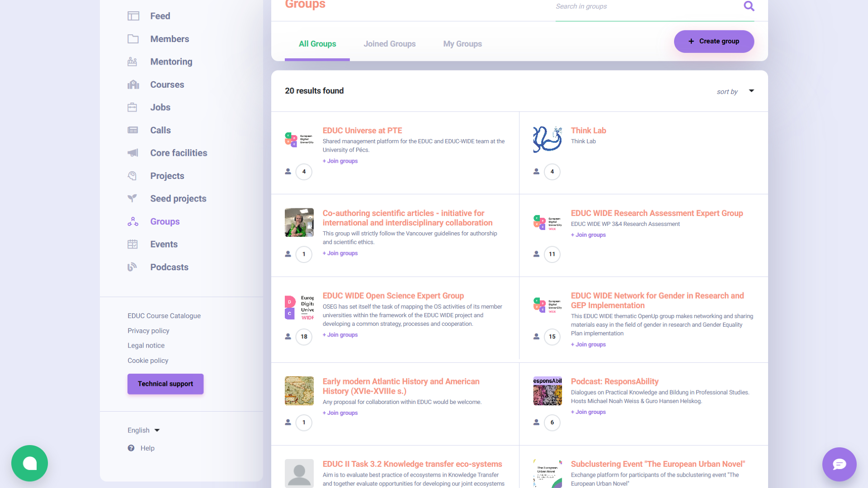
Task: Open the English language dropdown
Action: (x=143, y=430)
